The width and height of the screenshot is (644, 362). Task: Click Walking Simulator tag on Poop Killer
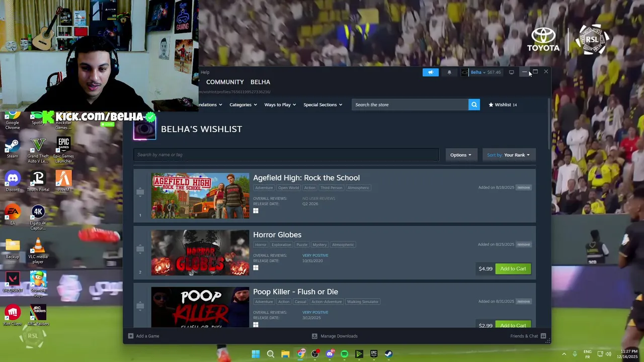click(362, 302)
